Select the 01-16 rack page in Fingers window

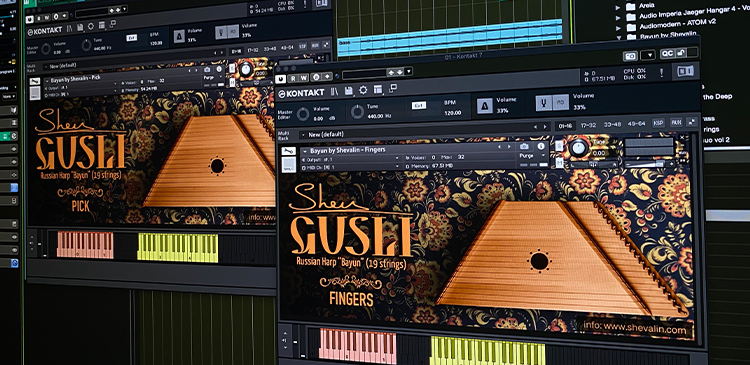click(x=565, y=126)
